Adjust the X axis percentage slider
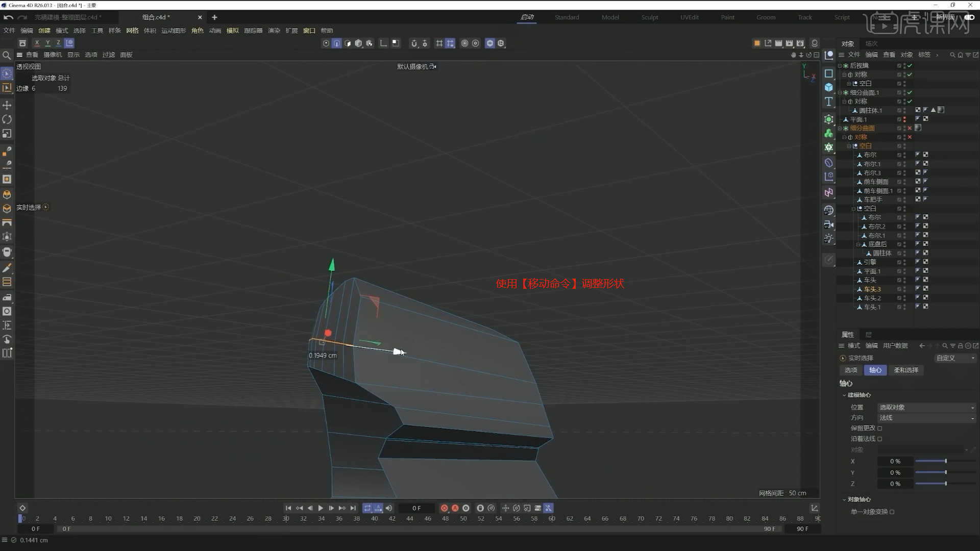The image size is (980, 551). (x=945, y=461)
